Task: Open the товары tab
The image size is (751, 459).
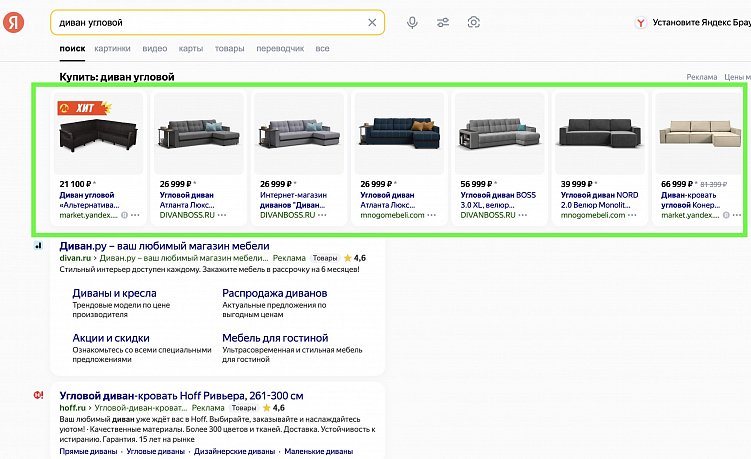Action: pyautogui.click(x=229, y=48)
